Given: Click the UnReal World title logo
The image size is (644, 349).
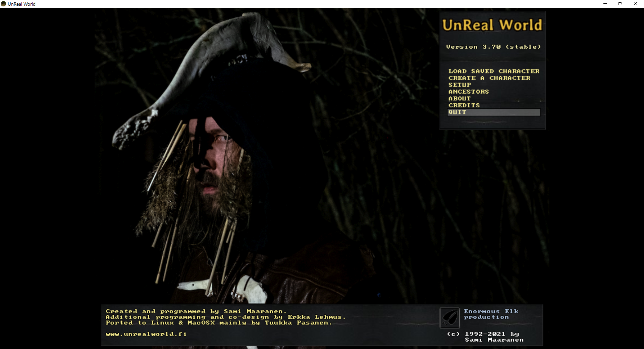Looking at the screenshot, I should [x=492, y=25].
